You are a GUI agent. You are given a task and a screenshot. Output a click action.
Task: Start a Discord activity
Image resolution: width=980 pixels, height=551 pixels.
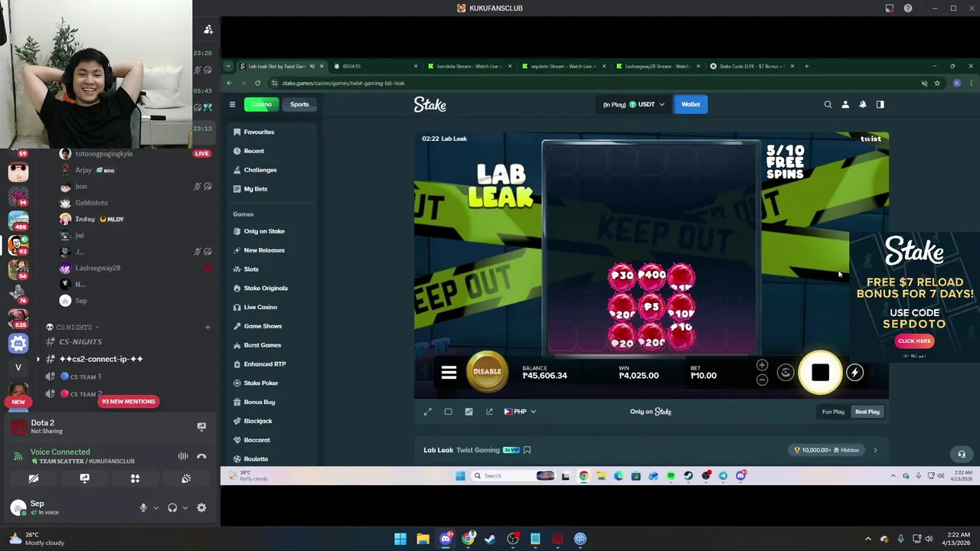click(135, 478)
